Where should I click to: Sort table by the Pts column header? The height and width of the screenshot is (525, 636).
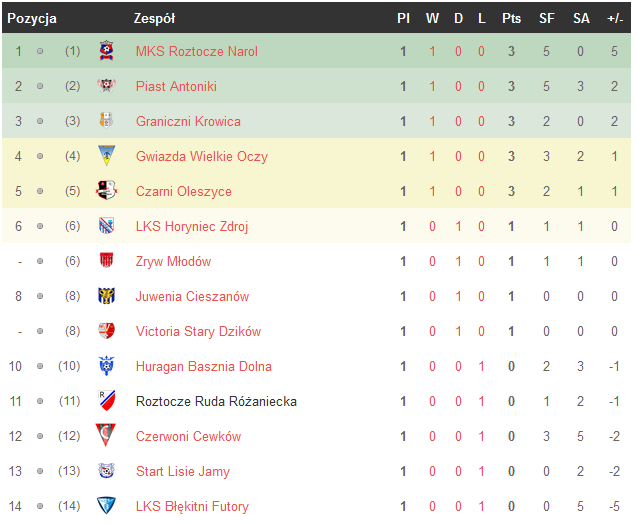point(511,18)
